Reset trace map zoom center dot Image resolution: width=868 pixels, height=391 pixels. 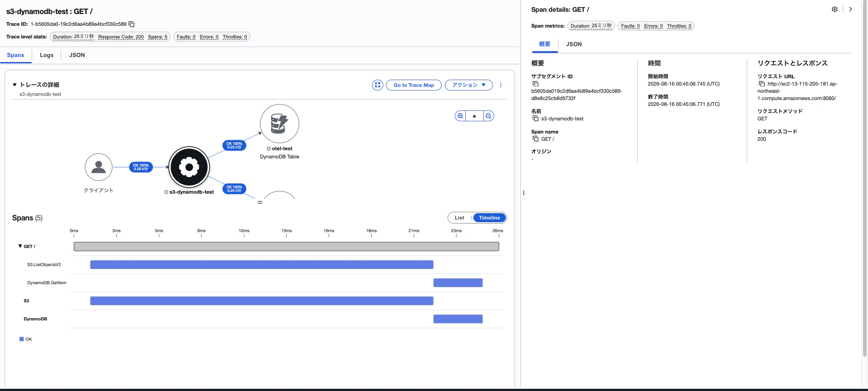click(x=474, y=116)
